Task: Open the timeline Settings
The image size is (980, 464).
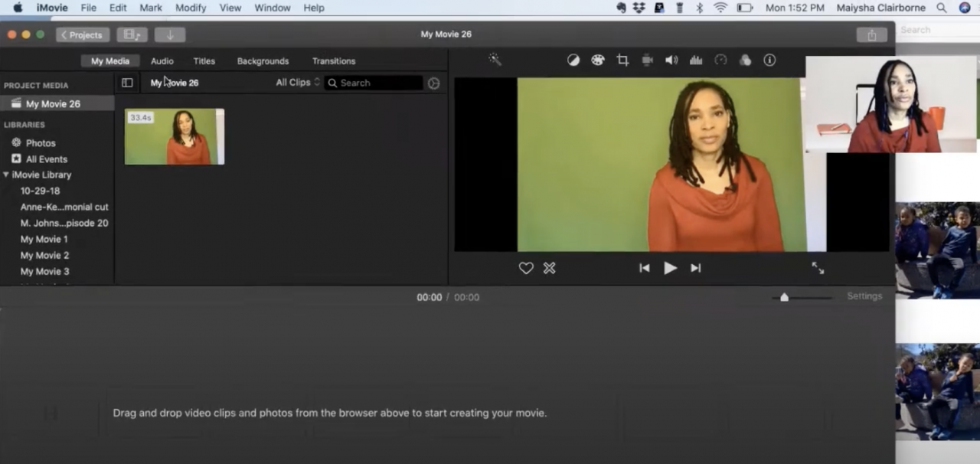Action: tap(864, 296)
